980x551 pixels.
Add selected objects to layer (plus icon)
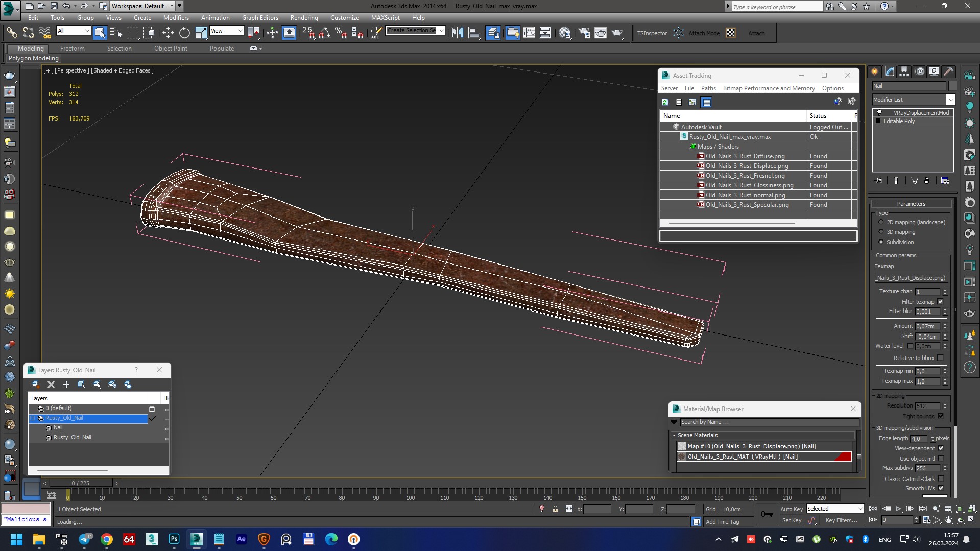[66, 385]
